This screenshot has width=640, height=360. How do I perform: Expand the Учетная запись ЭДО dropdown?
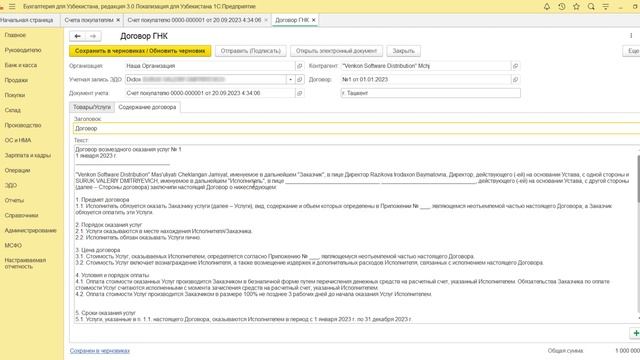291,80
